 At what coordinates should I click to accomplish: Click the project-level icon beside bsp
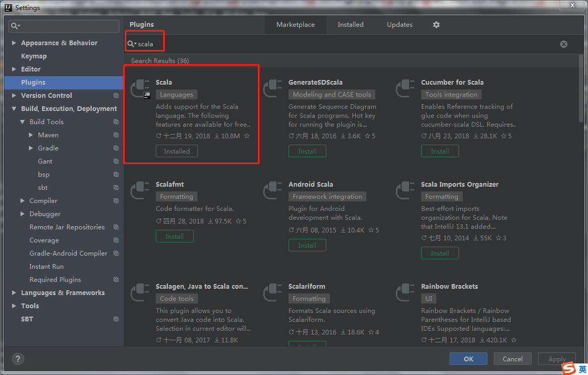(116, 174)
